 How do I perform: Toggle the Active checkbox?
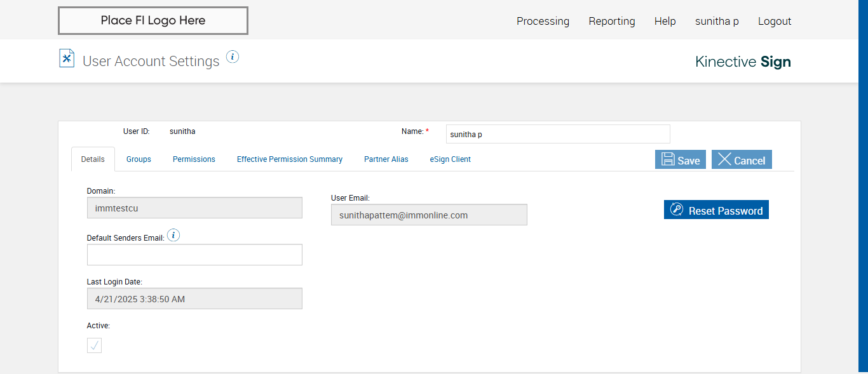tap(94, 345)
